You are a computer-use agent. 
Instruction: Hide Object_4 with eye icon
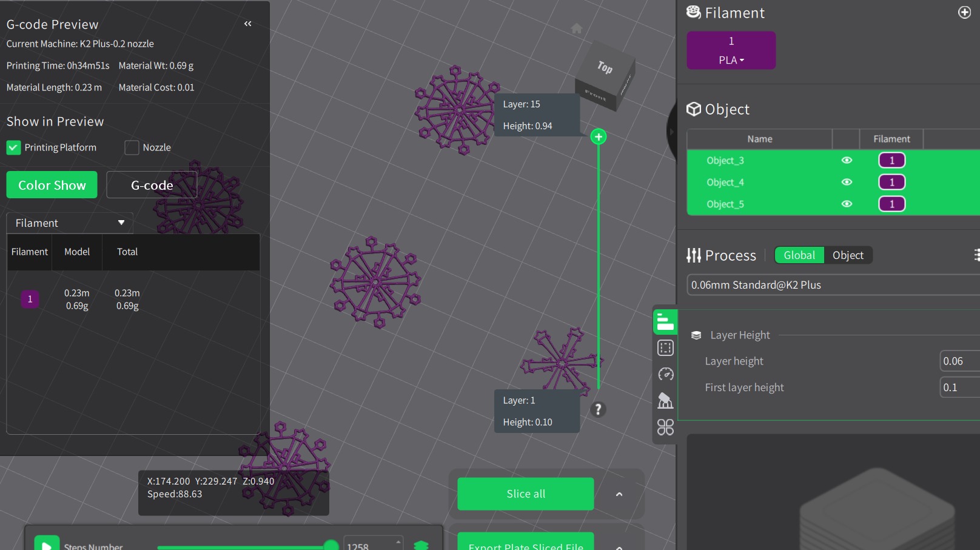[847, 182]
